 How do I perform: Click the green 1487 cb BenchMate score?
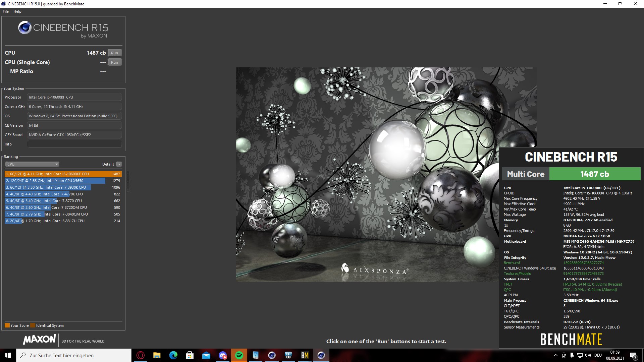coord(595,174)
